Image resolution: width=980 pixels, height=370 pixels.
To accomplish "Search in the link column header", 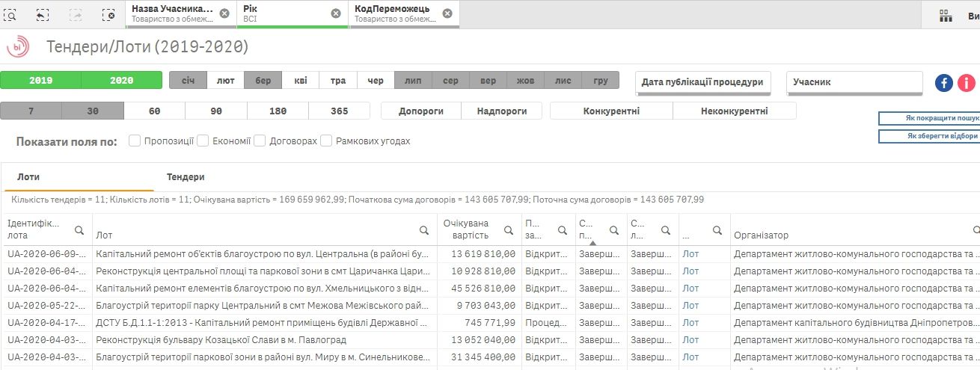I will click(x=717, y=229).
